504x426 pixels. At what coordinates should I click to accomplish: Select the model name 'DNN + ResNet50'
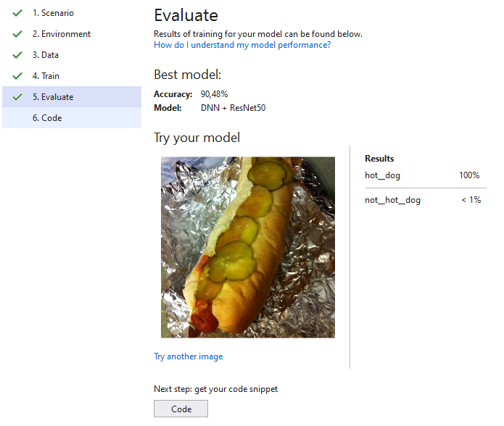click(233, 108)
